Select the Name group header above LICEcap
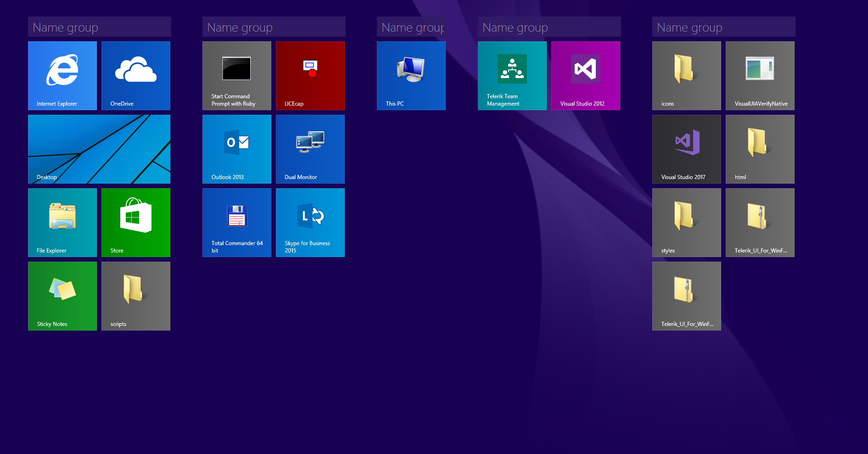 274,27
